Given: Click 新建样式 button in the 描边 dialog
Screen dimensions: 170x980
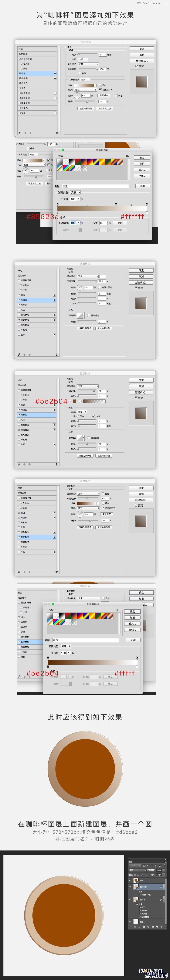Looking at the screenshot, I should [x=142, y=61].
